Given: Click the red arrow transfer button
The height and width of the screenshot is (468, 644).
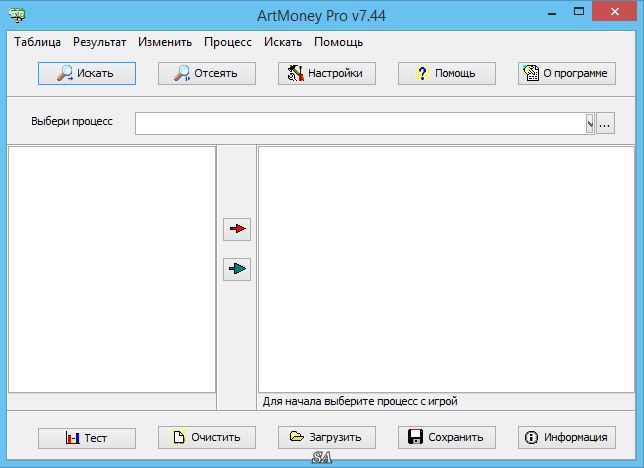Looking at the screenshot, I should [x=237, y=229].
